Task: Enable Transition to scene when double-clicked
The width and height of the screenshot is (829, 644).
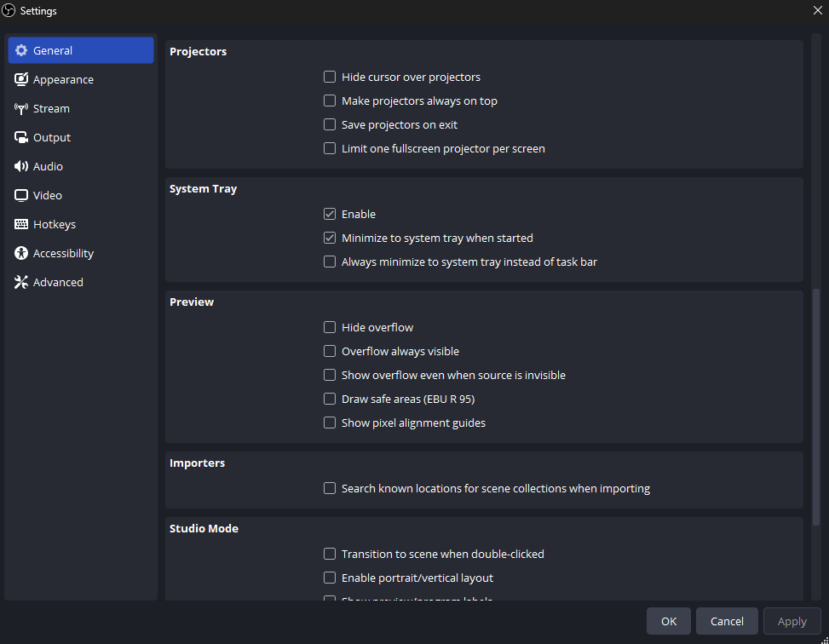Action: tap(330, 553)
